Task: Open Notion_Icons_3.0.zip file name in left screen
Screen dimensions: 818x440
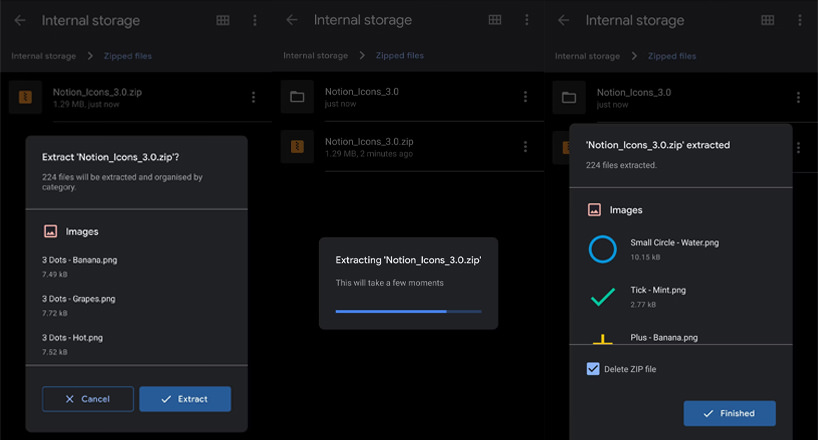Action: click(97, 92)
